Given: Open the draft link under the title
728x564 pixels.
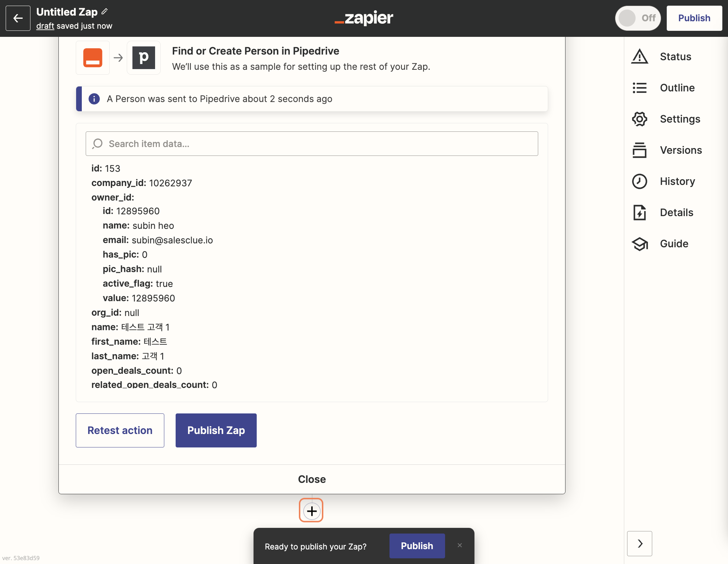Looking at the screenshot, I should [45, 26].
